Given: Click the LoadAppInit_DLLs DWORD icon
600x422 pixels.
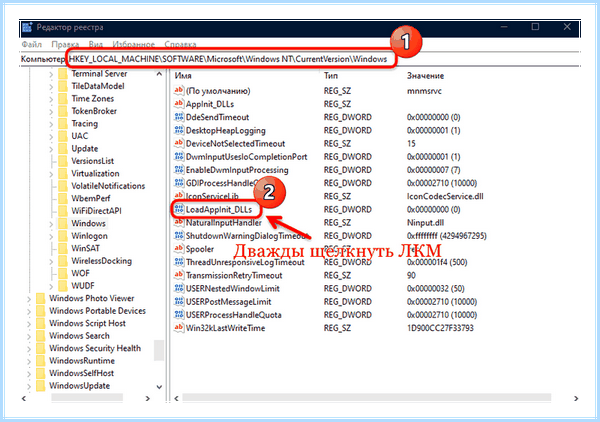Looking at the screenshot, I should (179, 209).
